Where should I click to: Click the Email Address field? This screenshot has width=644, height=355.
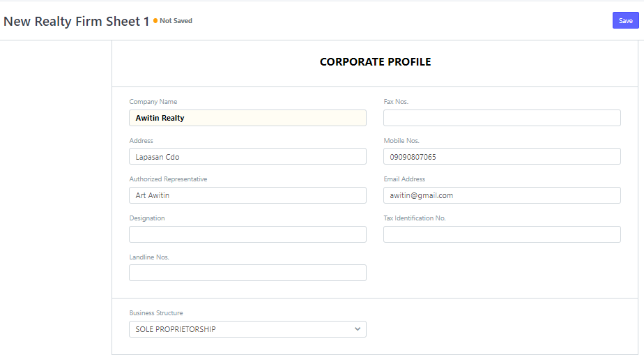[x=502, y=195]
